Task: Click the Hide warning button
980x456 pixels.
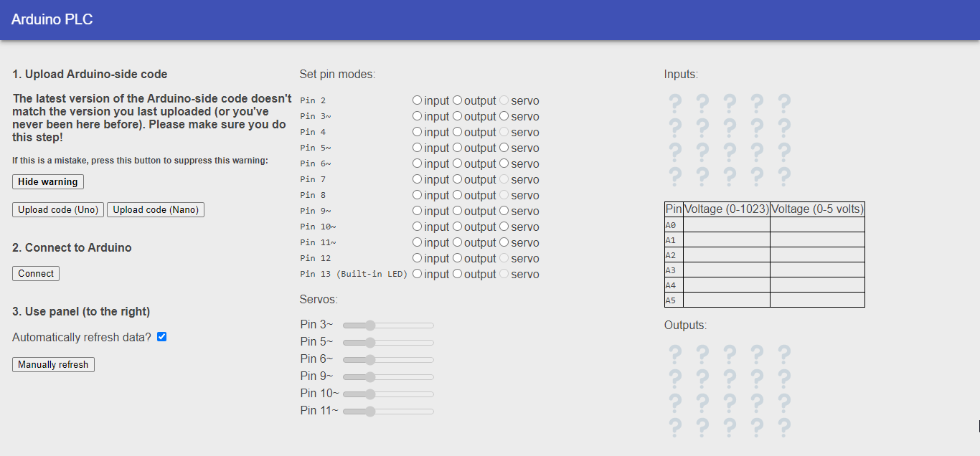Action: click(48, 182)
